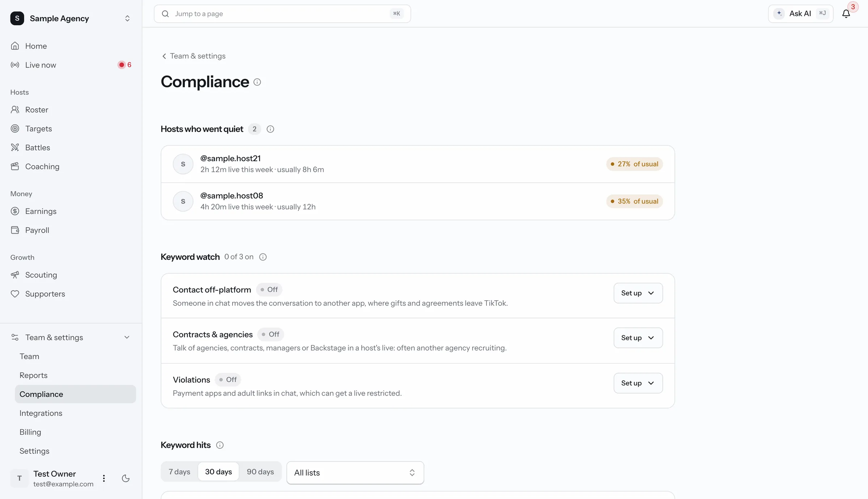Click info icon next to Keyword hits

pyautogui.click(x=220, y=445)
